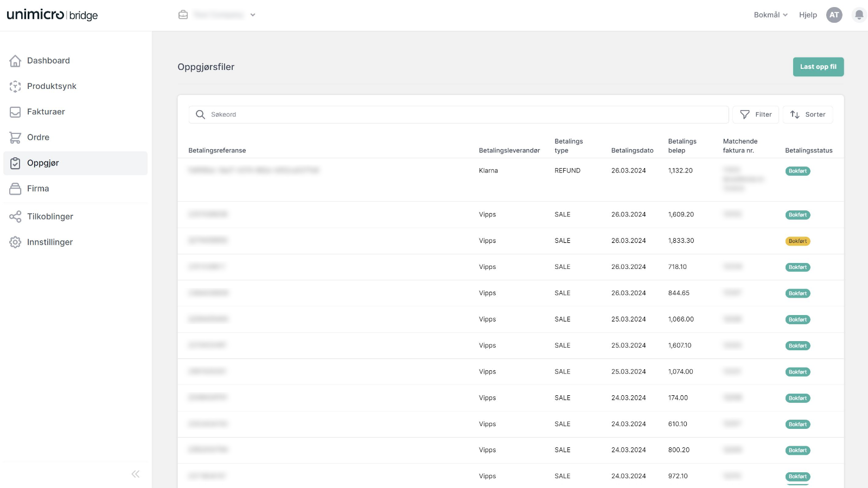Screen dimensions: 868x488
Task: Click the amount 1,132.20
Action: pyautogui.click(x=680, y=171)
